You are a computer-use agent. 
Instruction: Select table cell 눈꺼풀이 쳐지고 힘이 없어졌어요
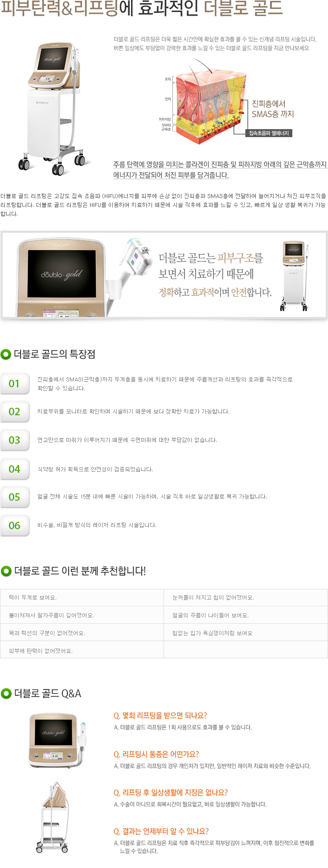coord(246,597)
